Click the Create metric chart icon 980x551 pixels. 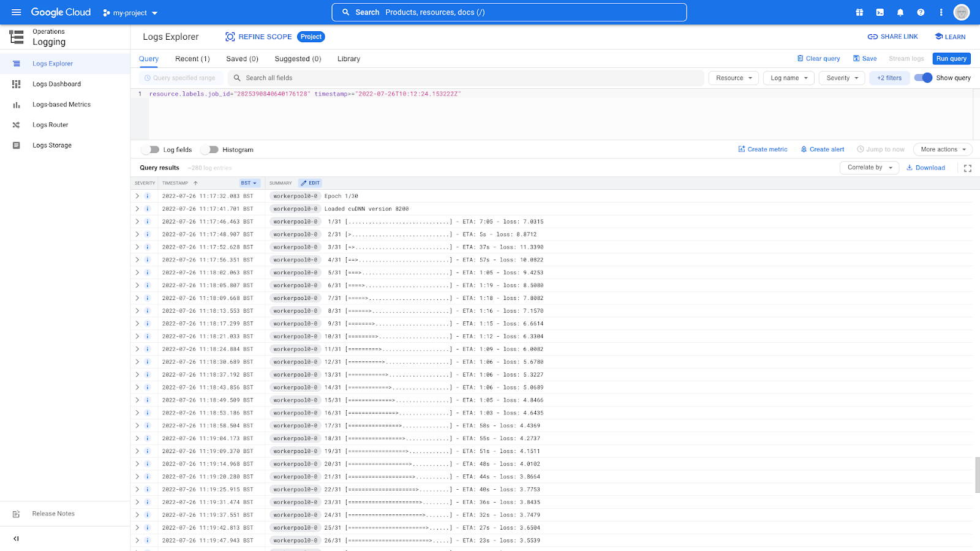point(742,149)
